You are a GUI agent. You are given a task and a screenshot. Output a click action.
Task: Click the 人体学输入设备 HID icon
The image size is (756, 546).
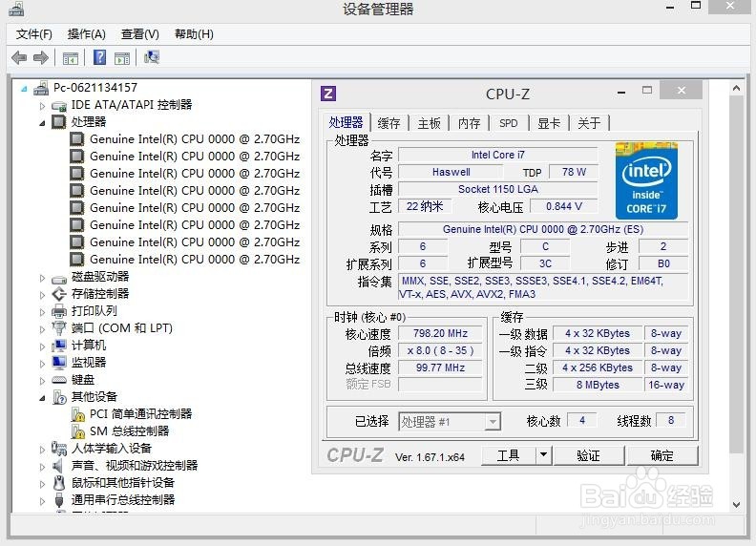click(59, 449)
